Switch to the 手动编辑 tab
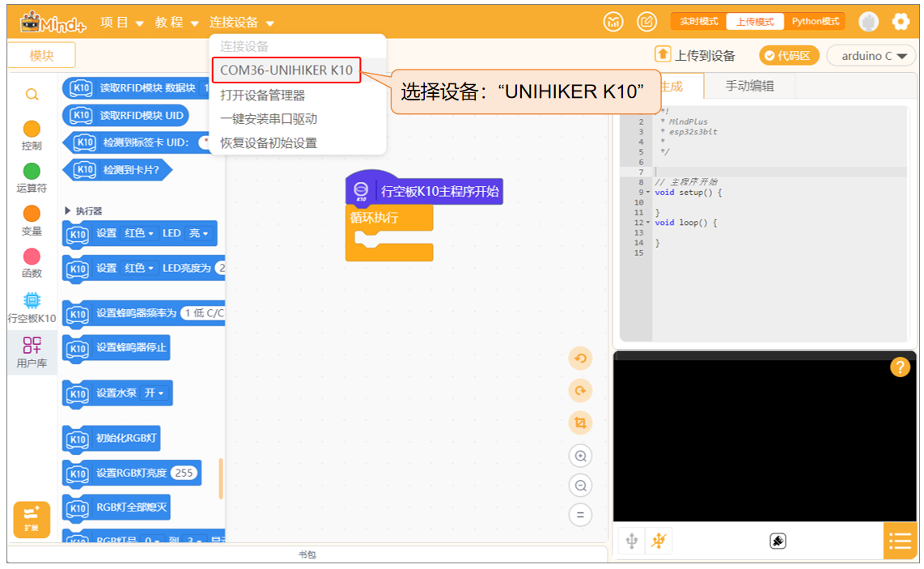 tap(749, 86)
